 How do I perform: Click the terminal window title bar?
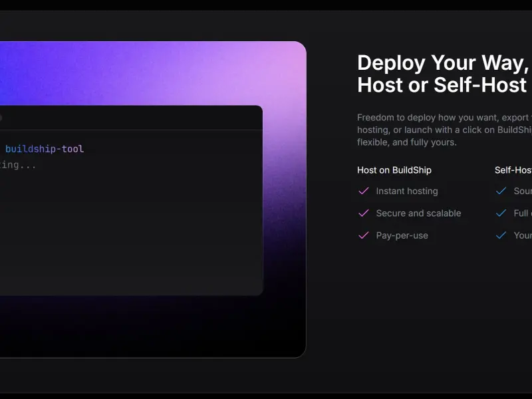[x=131, y=118]
